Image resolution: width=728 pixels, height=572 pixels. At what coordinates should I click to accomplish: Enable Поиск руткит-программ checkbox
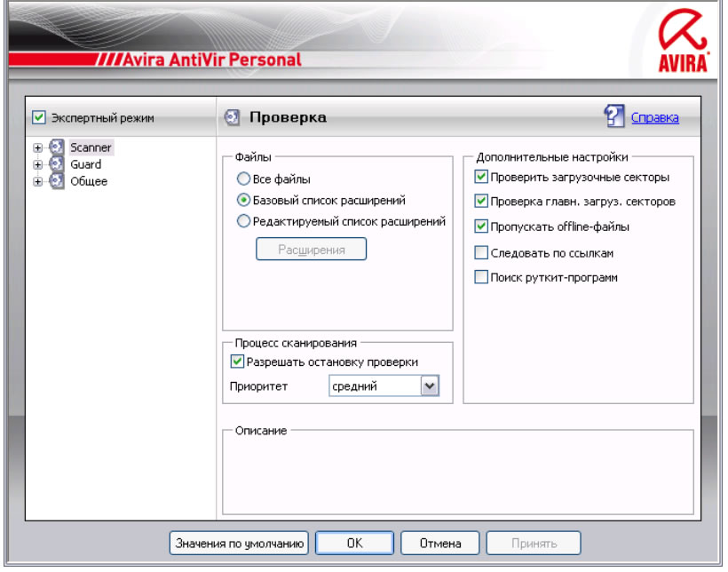point(481,277)
